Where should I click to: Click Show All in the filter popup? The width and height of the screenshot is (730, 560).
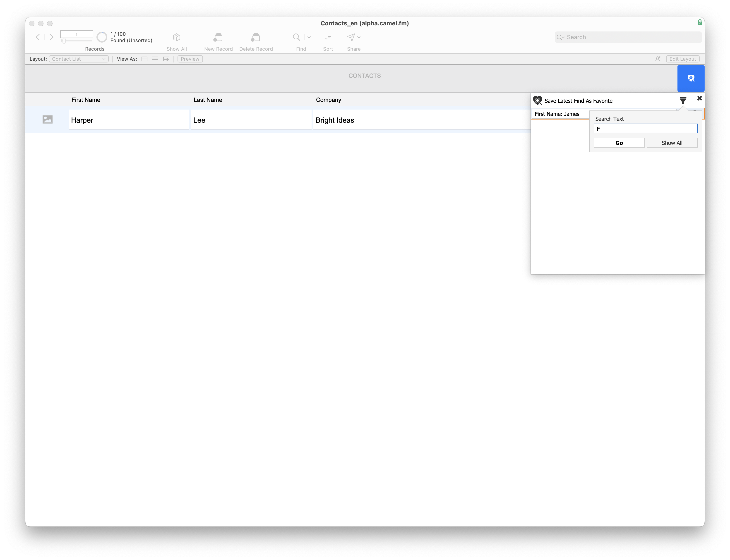click(672, 143)
